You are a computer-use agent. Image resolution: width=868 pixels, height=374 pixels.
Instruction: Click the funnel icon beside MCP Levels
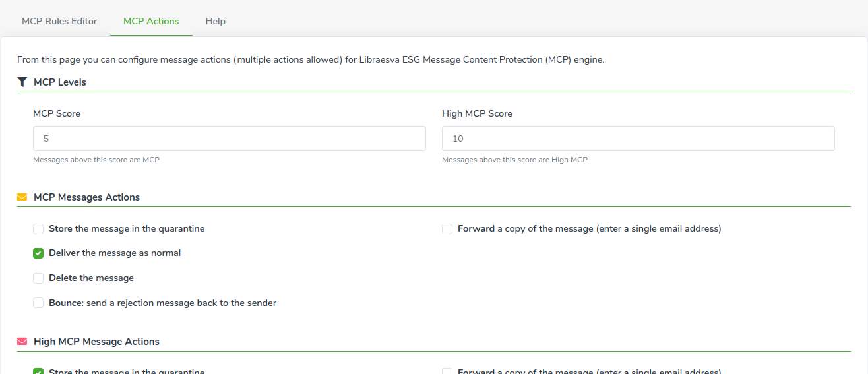22,82
